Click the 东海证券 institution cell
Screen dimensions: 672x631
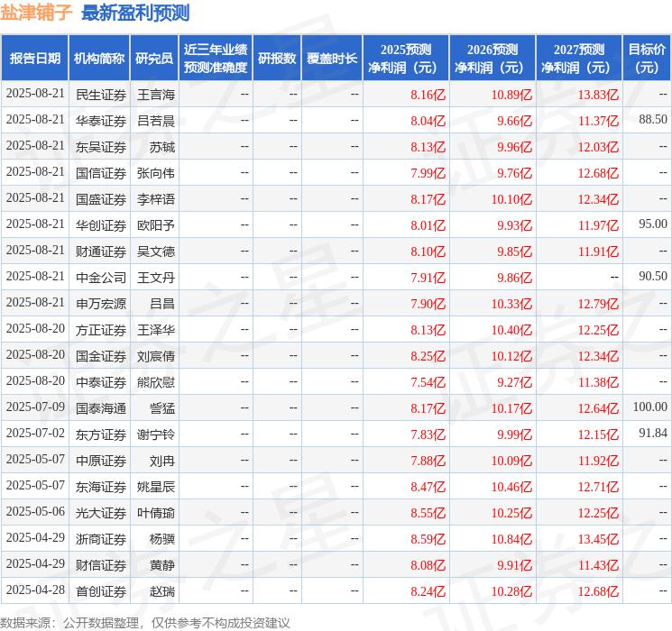(101, 487)
